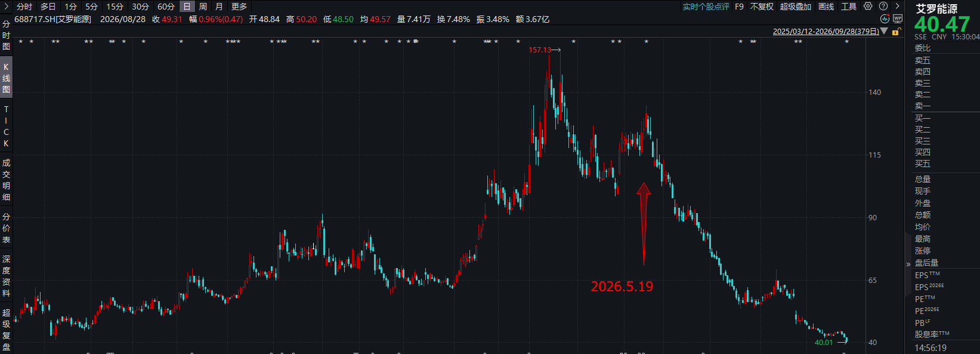The image size is (980, 354).
Task: Open the 更多 periods menu
Action: [x=239, y=7]
